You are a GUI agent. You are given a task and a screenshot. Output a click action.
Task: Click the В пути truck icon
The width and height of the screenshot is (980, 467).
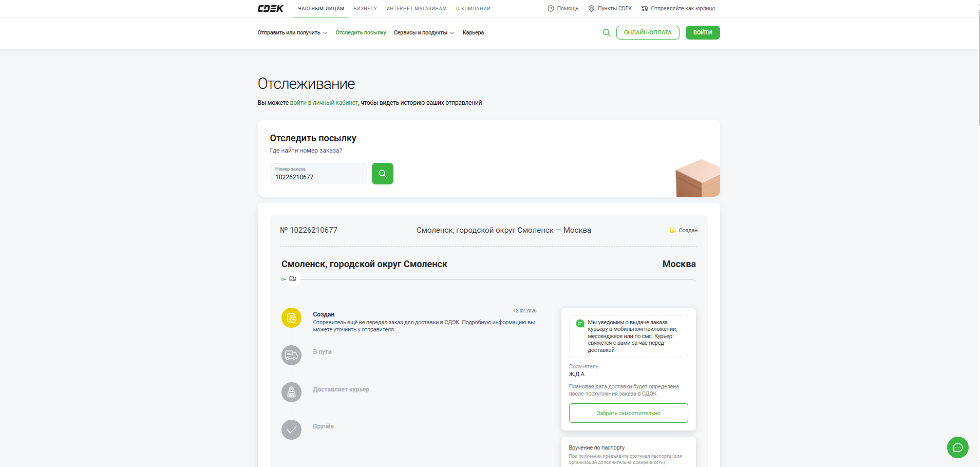291,355
